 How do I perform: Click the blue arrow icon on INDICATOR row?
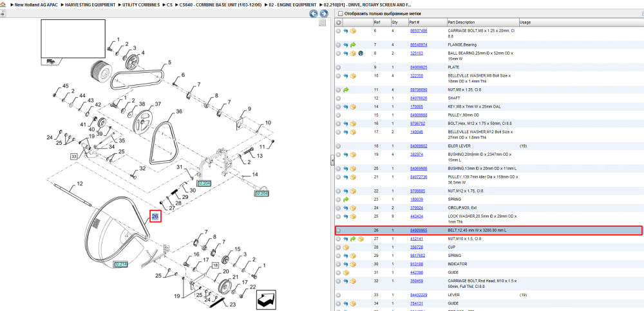(x=346, y=264)
